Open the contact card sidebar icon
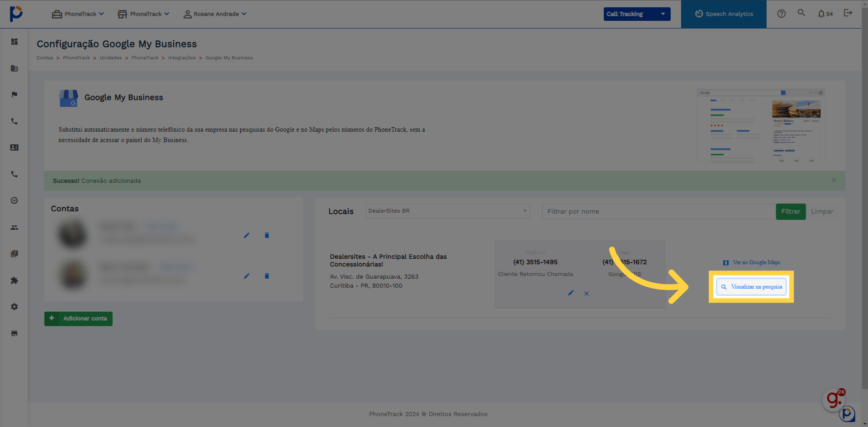The image size is (868, 427). [14, 147]
